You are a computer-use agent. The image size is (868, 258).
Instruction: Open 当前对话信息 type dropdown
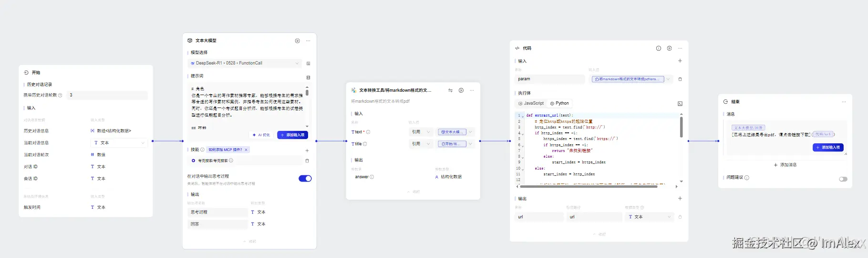tap(119, 143)
